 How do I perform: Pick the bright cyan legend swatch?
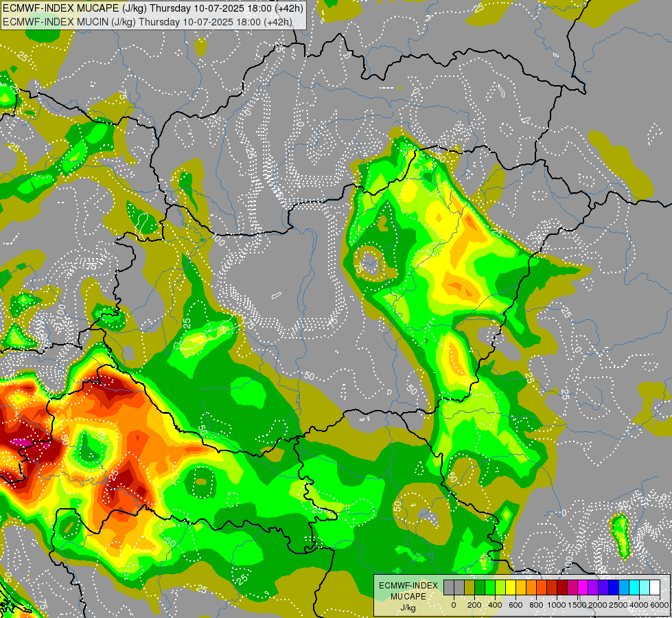point(634,587)
